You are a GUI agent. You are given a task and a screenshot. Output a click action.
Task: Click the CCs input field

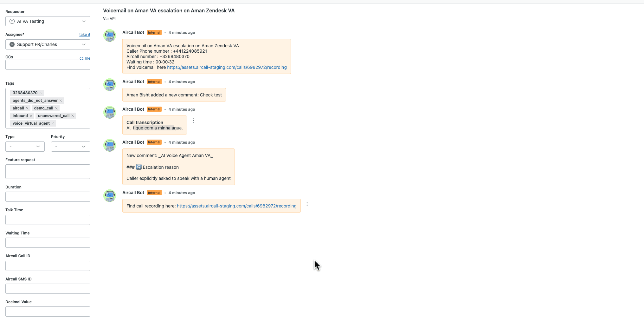[48, 65]
